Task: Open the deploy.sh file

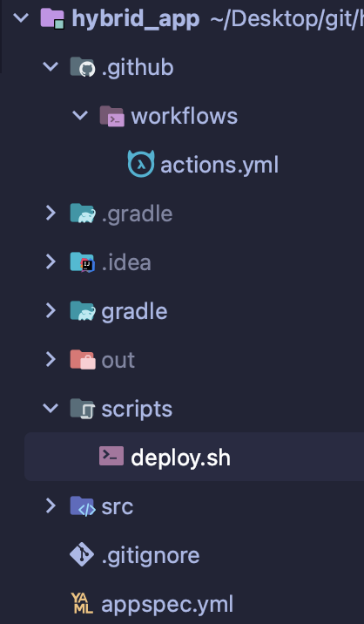Action: (180, 458)
